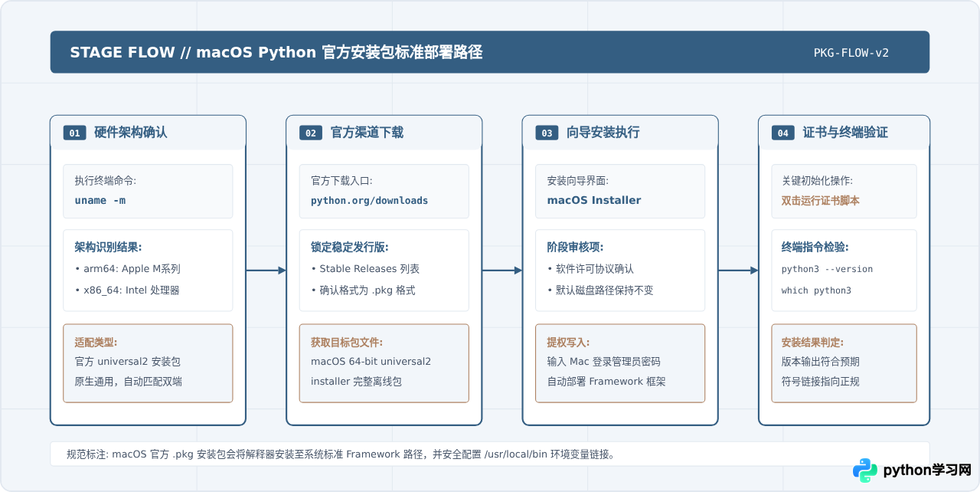Open the python.org/downloads link
This screenshot has height=492, width=980.
point(369,200)
